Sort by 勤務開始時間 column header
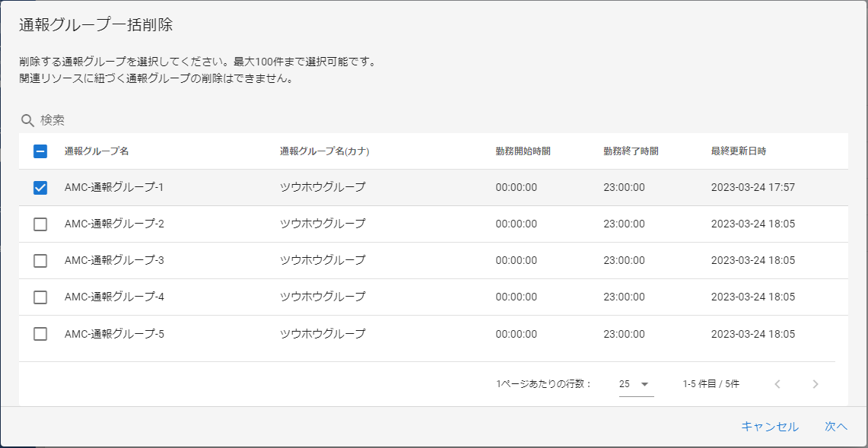 coord(523,151)
